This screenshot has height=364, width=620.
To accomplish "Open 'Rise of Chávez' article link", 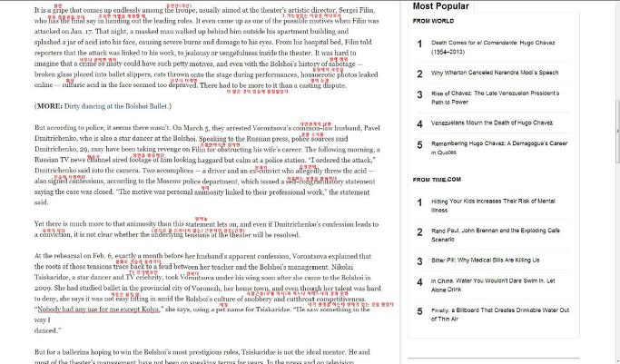I will [495, 98].
